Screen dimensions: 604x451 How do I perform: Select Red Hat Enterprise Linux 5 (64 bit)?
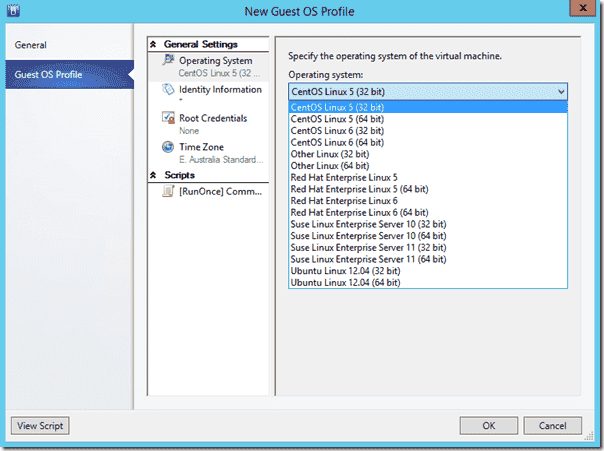(x=428, y=189)
